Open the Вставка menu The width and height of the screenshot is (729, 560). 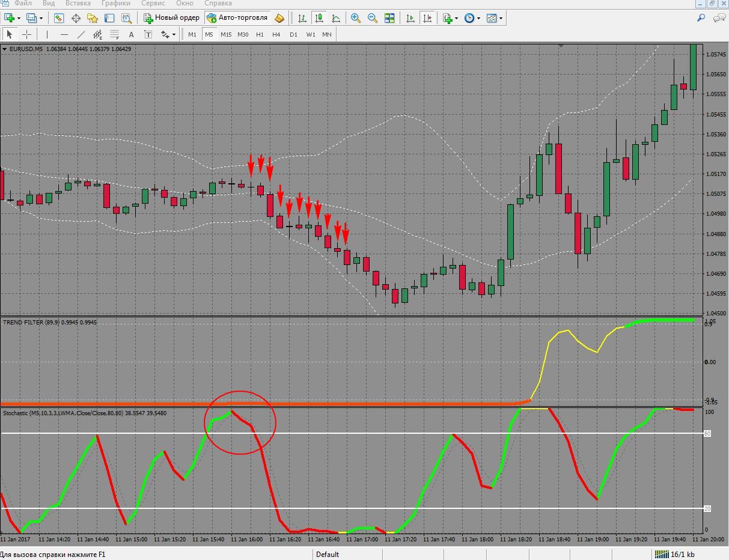78,3
